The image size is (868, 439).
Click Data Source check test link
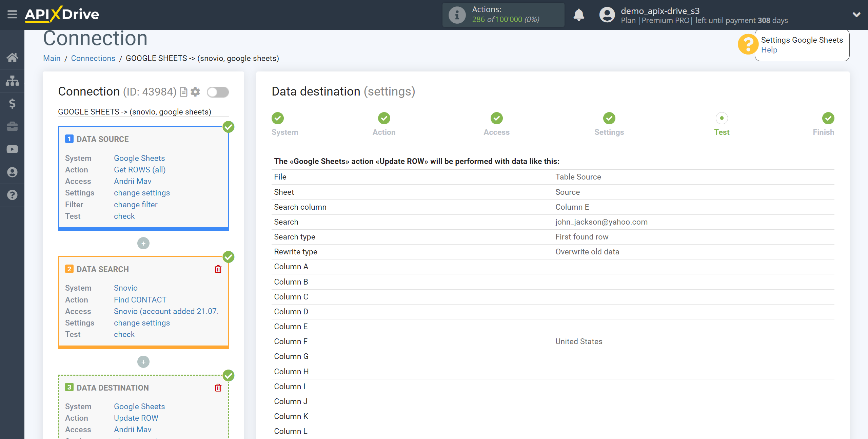tap(124, 216)
